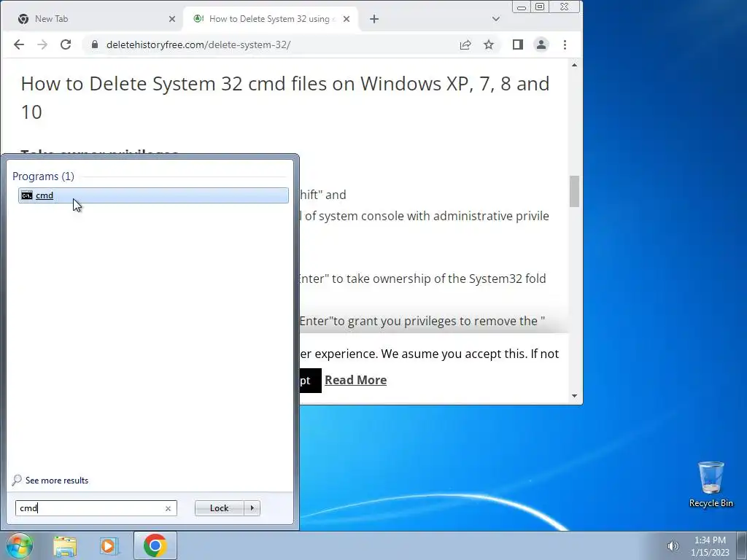Reload the page in Chrome
Image resolution: width=747 pixels, height=560 pixels.
point(66,44)
